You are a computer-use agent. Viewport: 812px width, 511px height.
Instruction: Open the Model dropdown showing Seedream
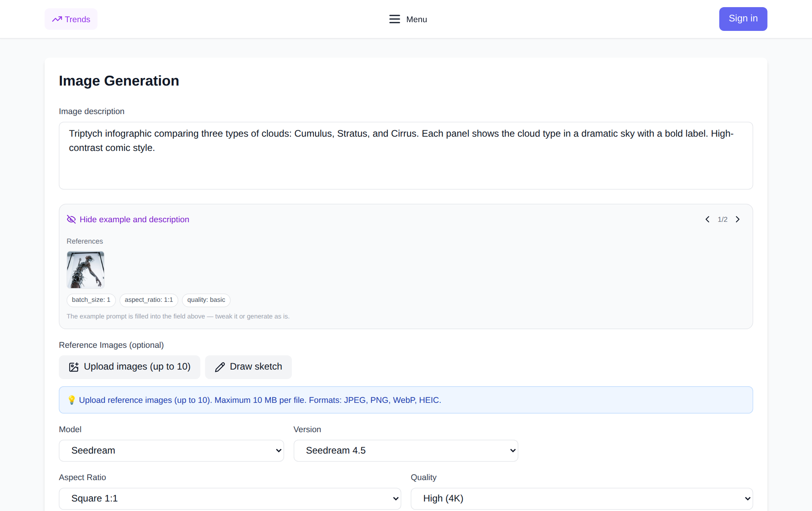(171, 451)
